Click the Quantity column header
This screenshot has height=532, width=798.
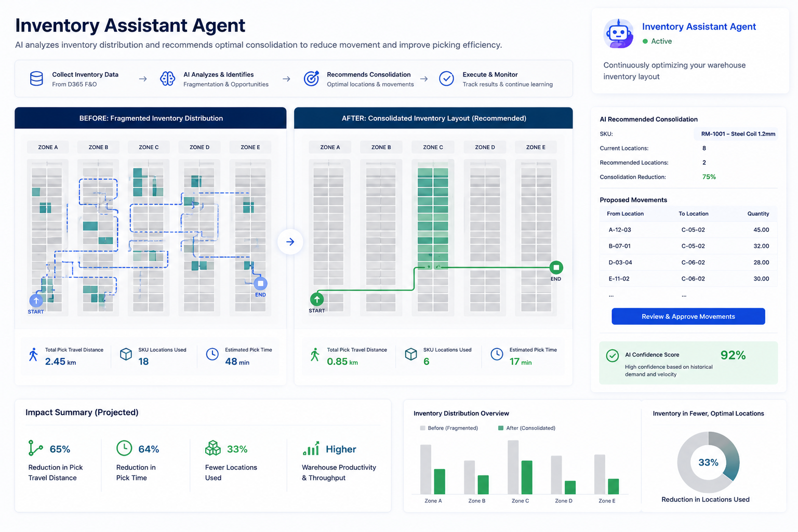coord(758,214)
